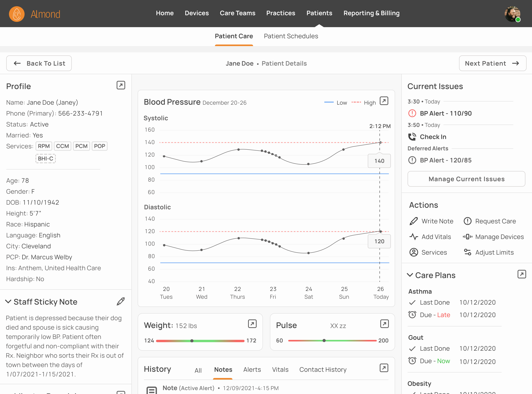Expand the Pulse card with the arrow icon
532x394 pixels.
[384, 324]
